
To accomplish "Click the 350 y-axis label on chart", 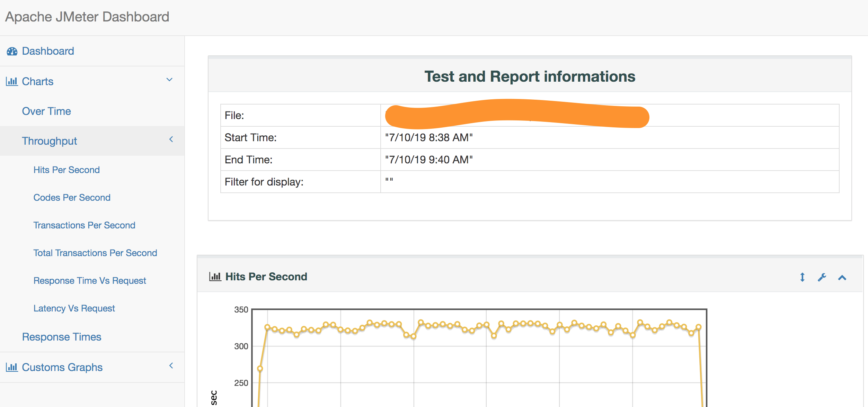I will (241, 310).
